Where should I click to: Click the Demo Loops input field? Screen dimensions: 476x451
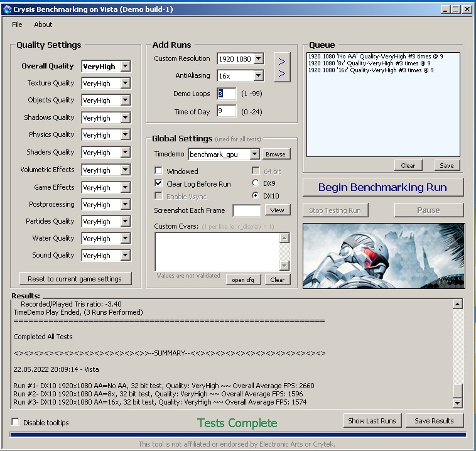[x=227, y=94]
